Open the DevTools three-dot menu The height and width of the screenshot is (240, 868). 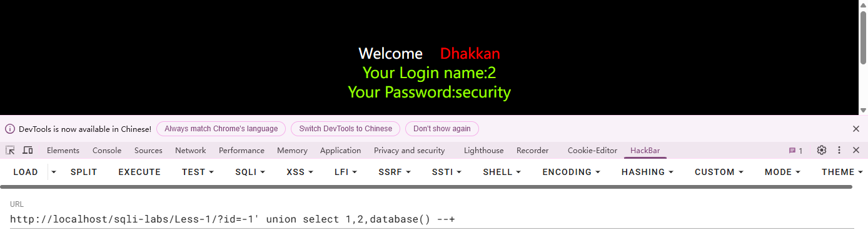tap(839, 150)
